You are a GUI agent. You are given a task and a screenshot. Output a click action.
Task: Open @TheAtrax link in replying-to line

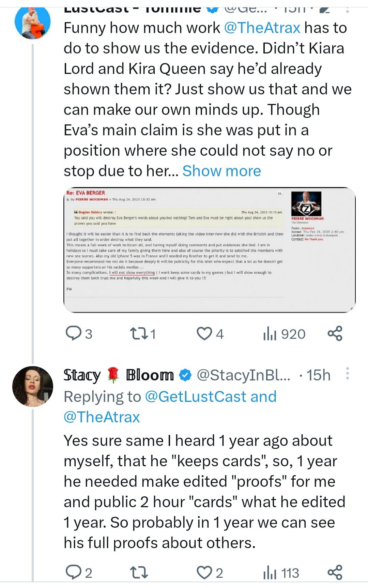tap(102, 417)
